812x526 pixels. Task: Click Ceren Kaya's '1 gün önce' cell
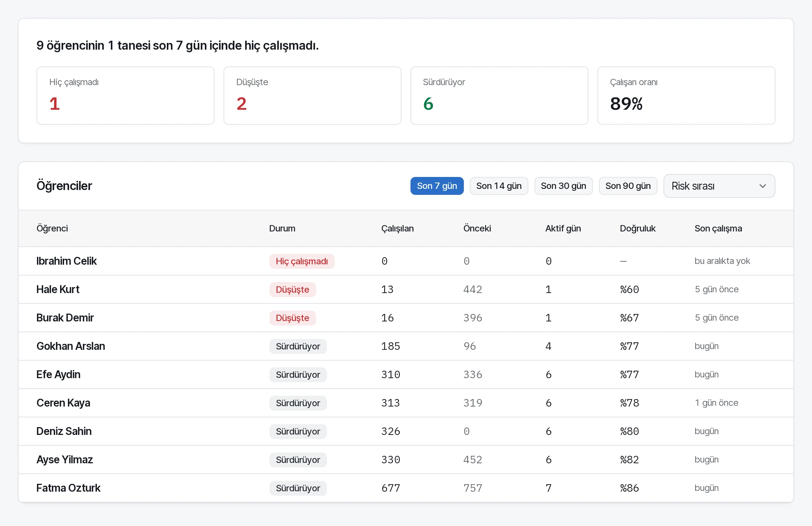[716, 403]
